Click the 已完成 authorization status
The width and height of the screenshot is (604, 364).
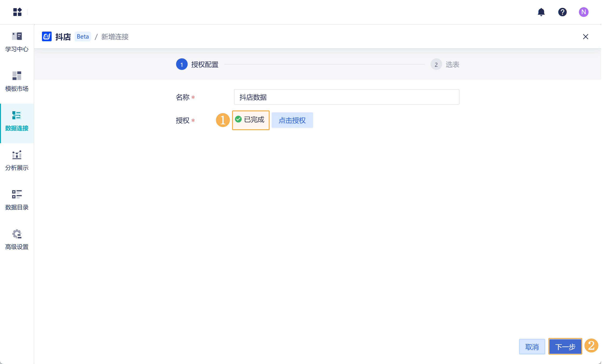[x=250, y=120]
